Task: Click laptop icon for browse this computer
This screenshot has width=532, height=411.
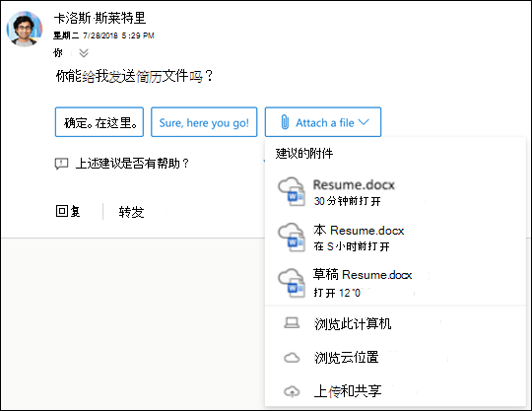Action: tap(292, 323)
